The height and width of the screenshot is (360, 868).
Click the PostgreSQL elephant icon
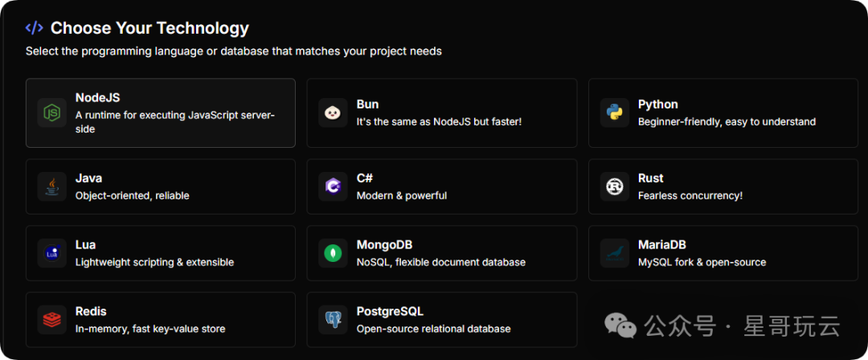click(333, 320)
